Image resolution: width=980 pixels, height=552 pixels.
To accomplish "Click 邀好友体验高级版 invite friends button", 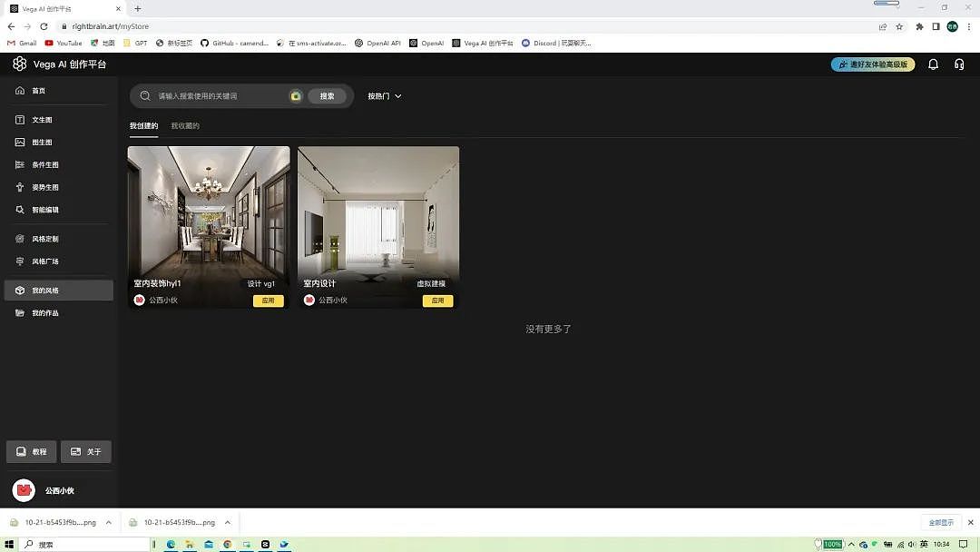I will (872, 64).
